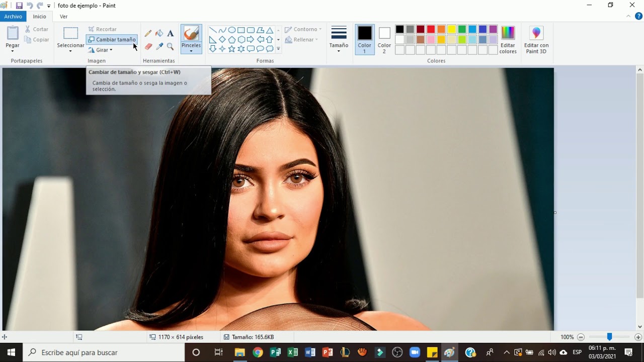
Task: Click the zoom out minus button
Action: (581, 337)
